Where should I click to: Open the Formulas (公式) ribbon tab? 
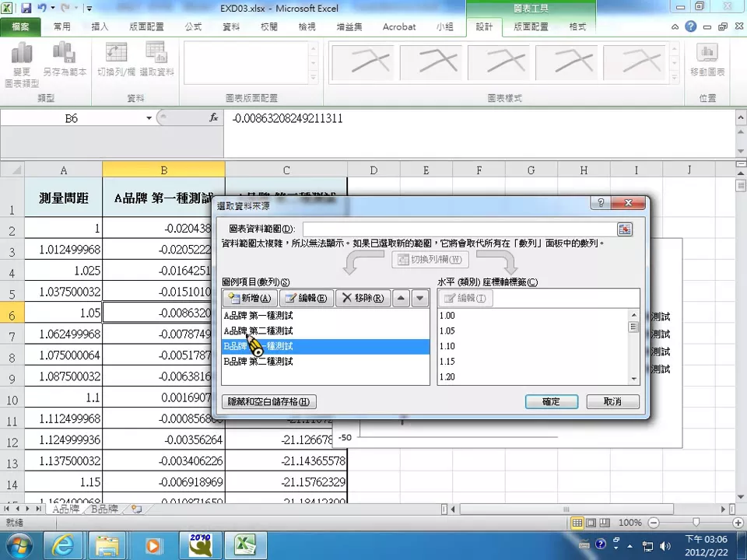(x=193, y=26)
